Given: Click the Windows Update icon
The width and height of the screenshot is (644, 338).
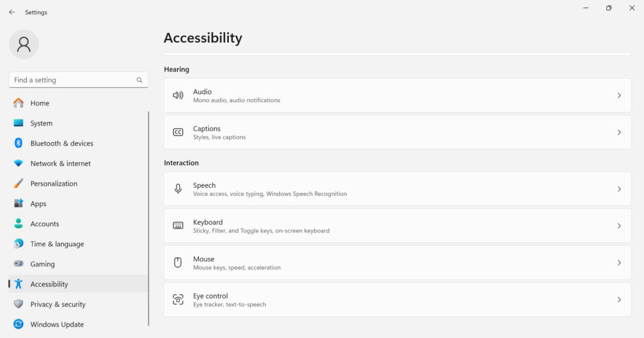Looking at the screenshot, I should [18, 324].
